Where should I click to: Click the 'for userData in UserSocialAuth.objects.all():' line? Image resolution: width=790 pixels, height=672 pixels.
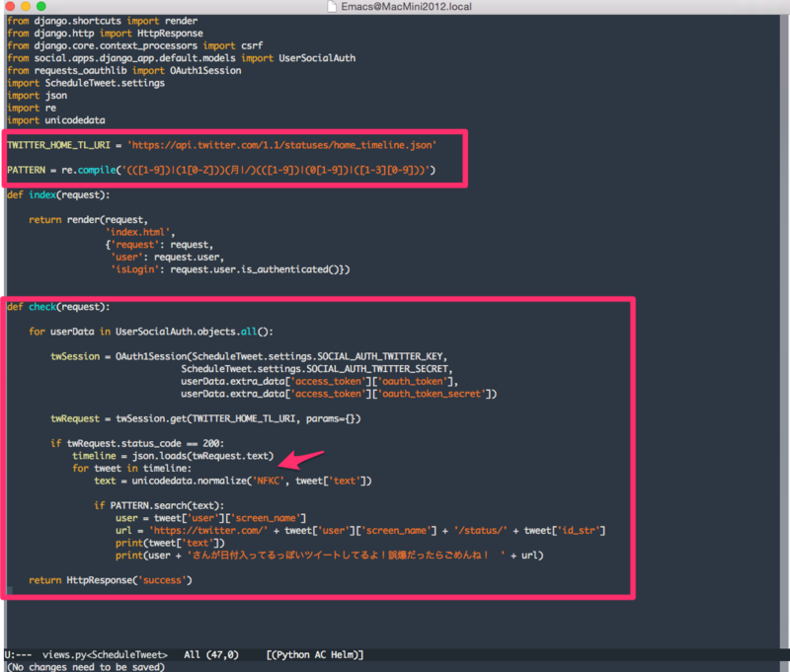click(x=151, y=332)
